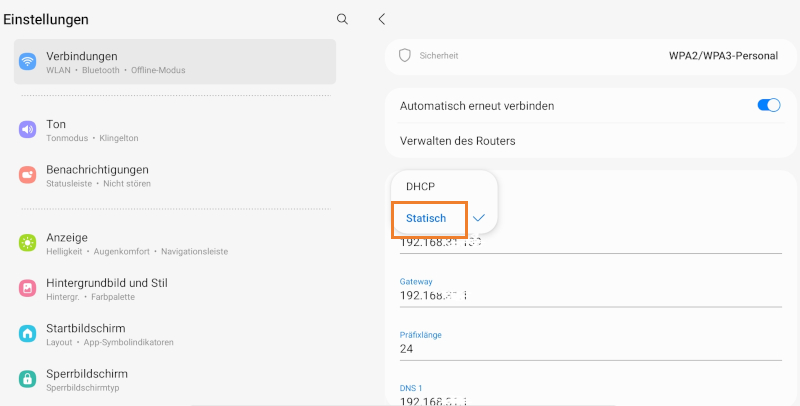Click the WPA2/WPA3-Personal security value

[x=723, y=56]
